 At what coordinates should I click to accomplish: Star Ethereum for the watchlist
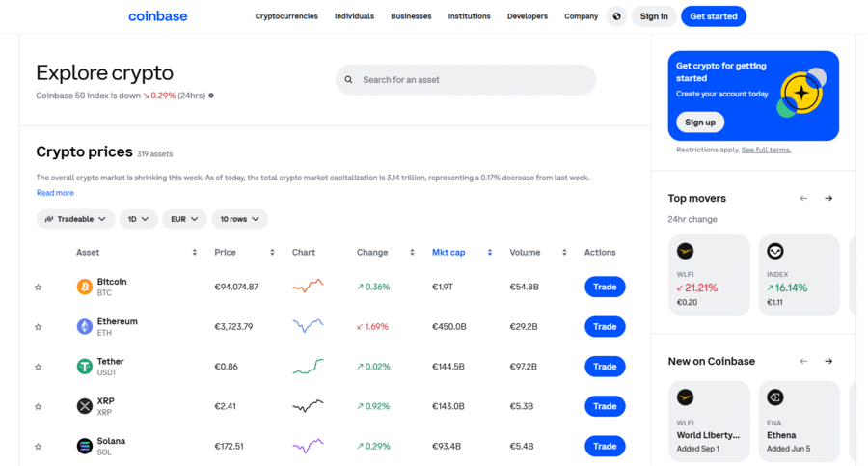pyautogui.click(x=39, y=327)
